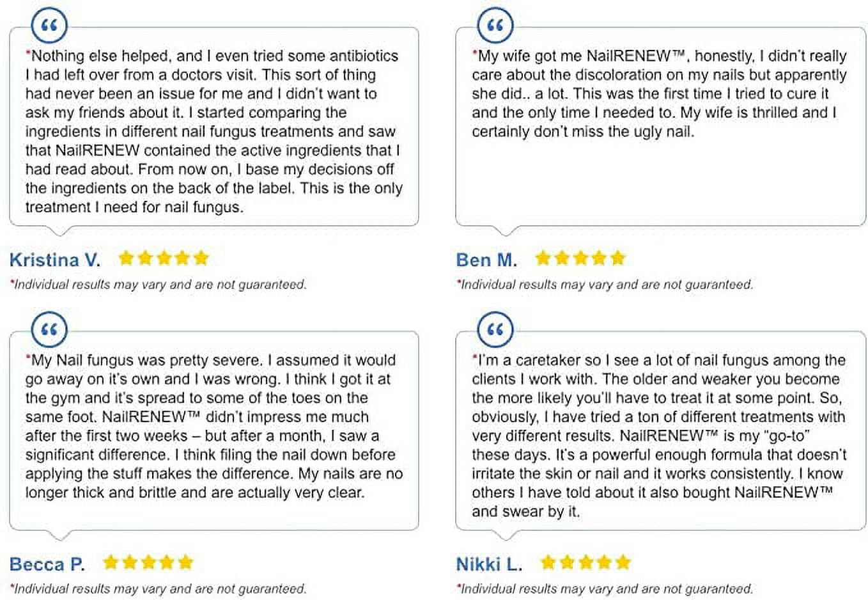Click Ben M.'s five-star rating
This screenshot has width=868, height=600.
click(580, 258)
